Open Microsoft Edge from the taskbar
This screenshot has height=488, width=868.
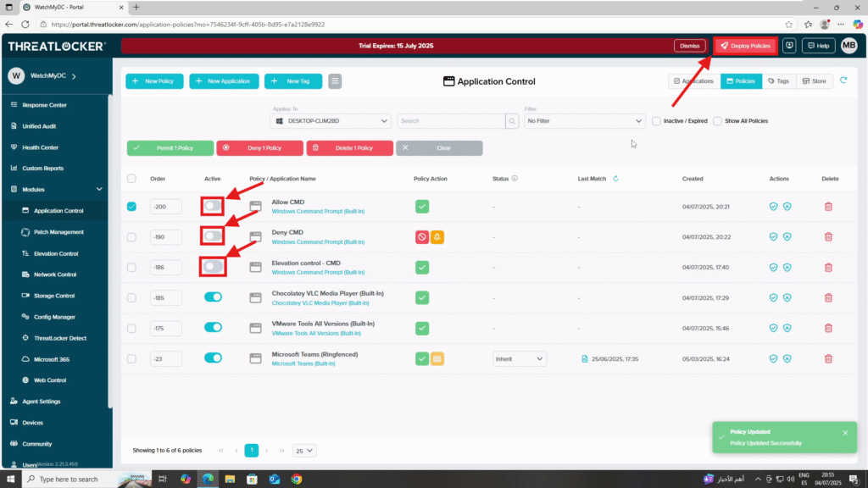(x=208, y=480)
